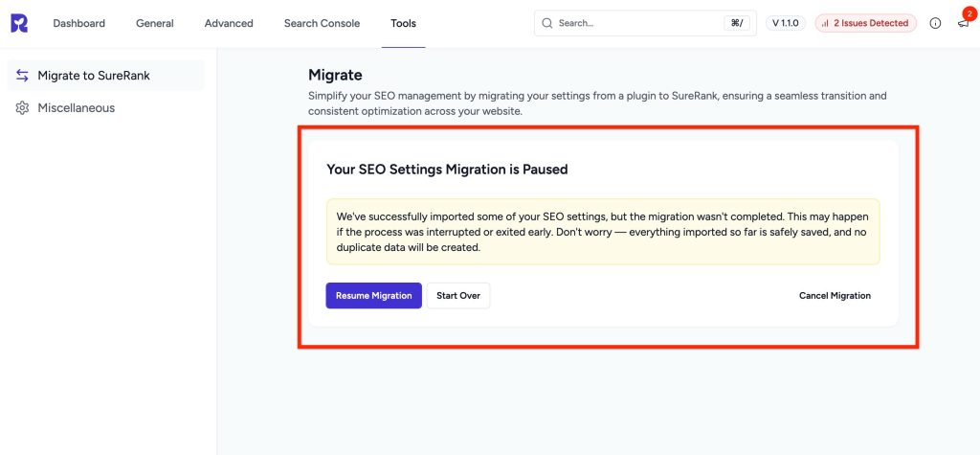Click the SureRank logo icon
Image resolution: width=980 pixels, height=455 pixels.
pos(19,23)
